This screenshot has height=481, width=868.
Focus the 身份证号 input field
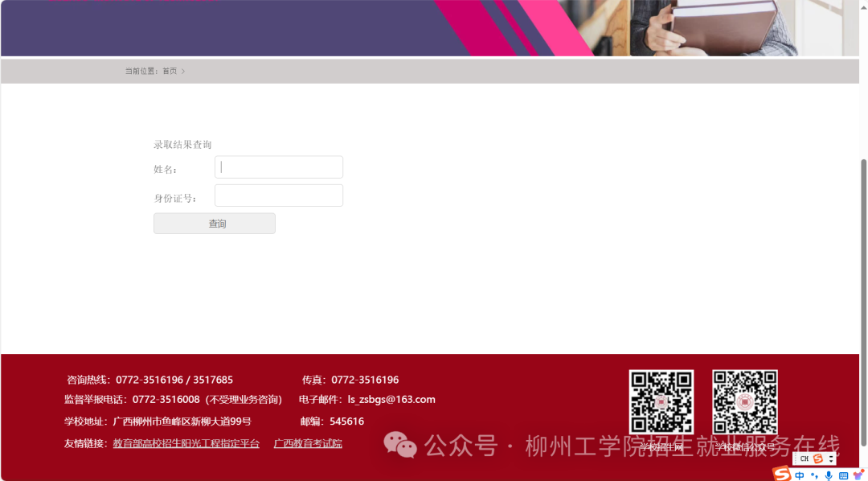279,195
